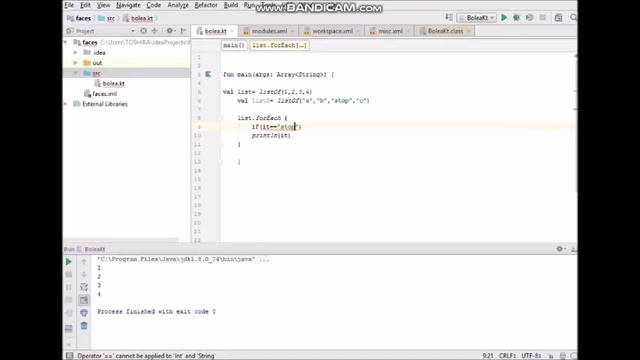Toggle tool window buttons in status bar corner
The width and height of the screenshot is (640, 360).
(69, 356)
